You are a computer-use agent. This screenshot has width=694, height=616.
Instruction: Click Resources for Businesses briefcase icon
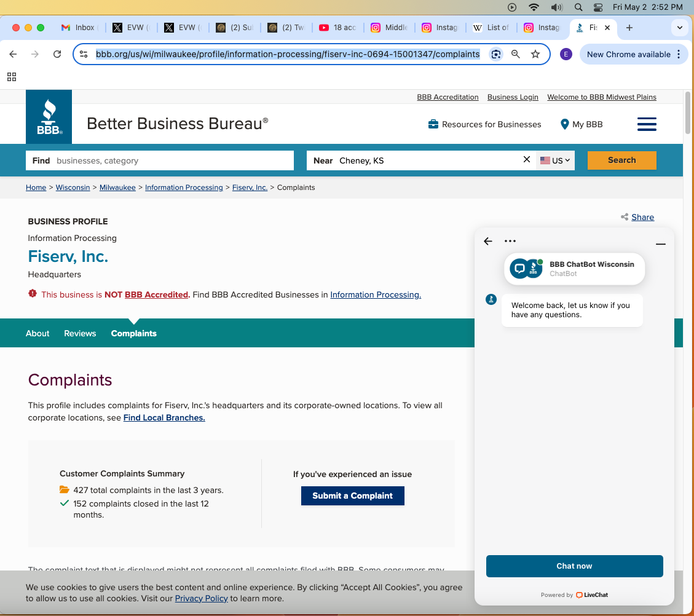click(433, 124)
